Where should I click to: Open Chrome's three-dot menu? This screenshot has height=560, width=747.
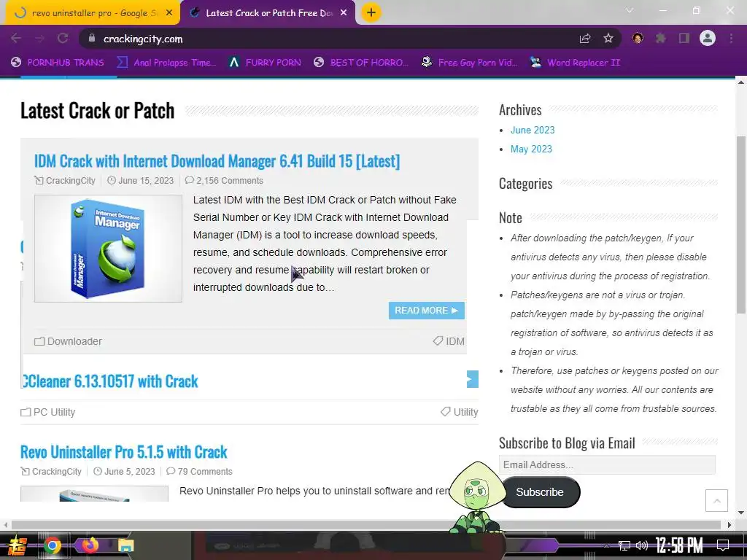click(731, 38)
